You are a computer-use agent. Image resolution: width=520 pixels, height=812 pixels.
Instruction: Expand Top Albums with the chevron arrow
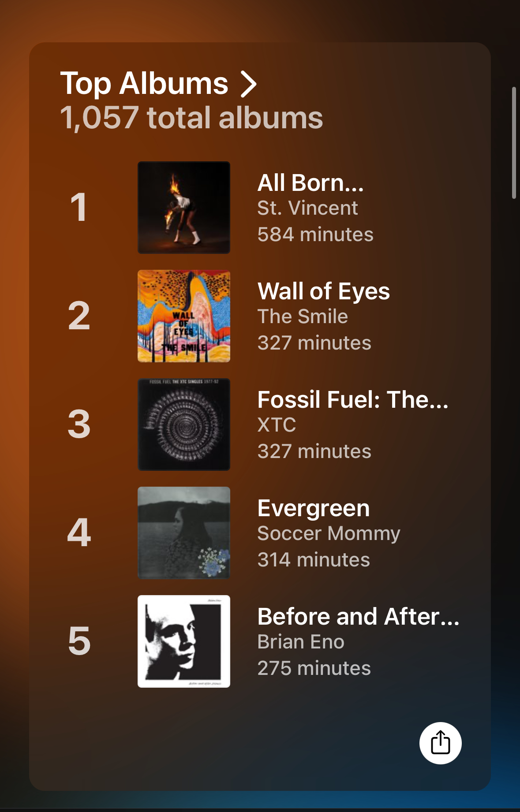click(249, 84)
